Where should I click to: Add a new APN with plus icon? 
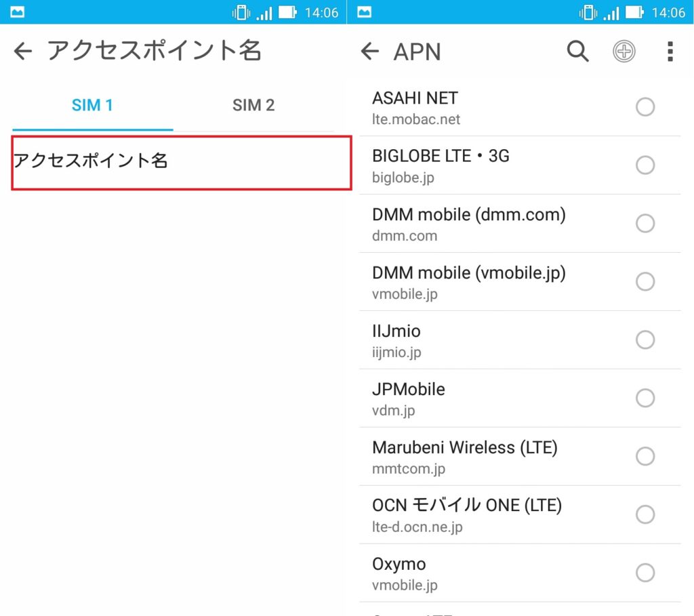click(x=624, y=52)
